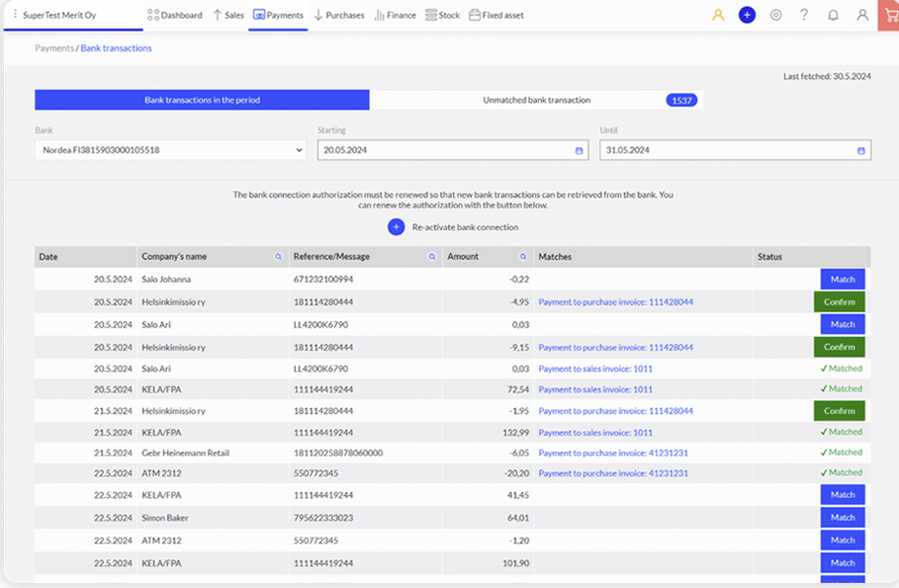Switch to Unmatched bank transaction tab
Viewport: 899px width, 588px height.
[x=536, y=100]
